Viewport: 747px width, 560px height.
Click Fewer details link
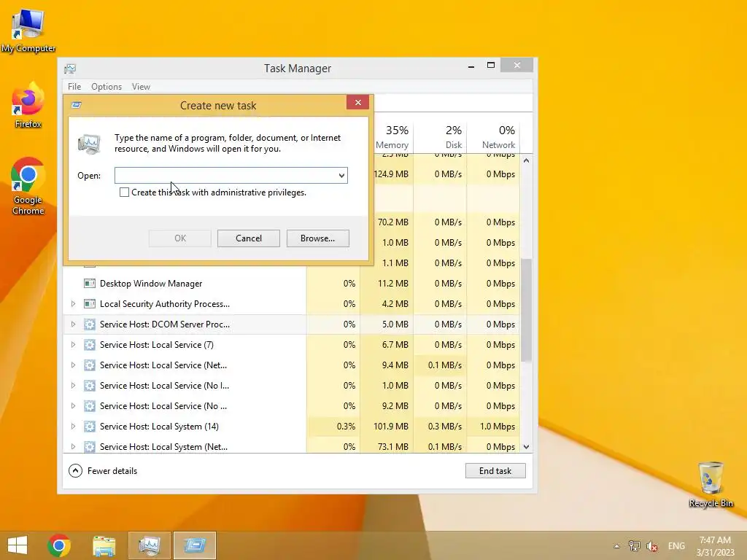[112, 471]
